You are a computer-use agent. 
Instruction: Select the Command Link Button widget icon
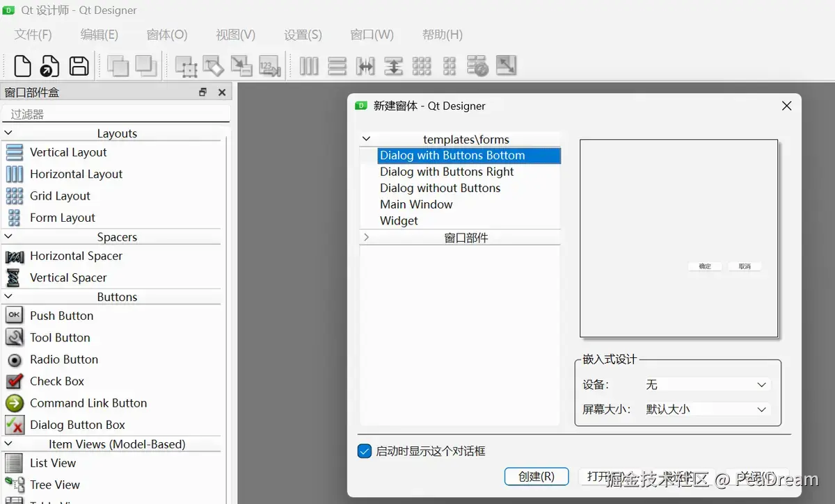point(14,403)
